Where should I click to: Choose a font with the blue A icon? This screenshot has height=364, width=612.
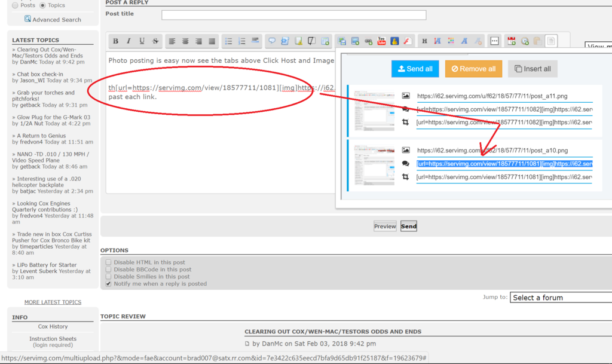(464, 41)
